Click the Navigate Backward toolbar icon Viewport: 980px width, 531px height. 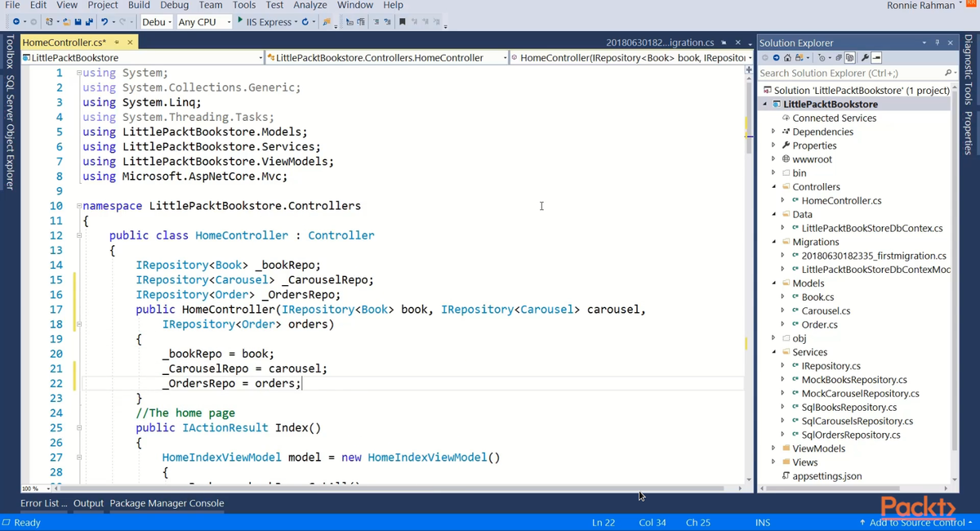[16, 21]
